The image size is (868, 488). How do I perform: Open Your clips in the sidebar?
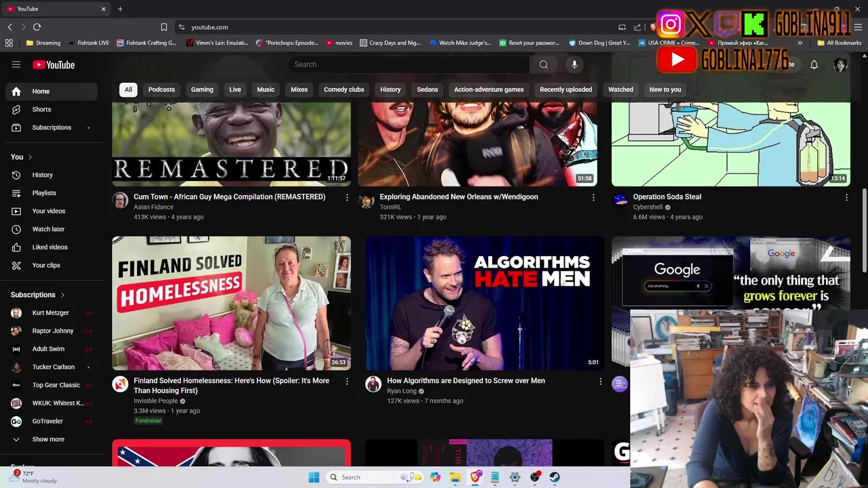tap(53, 265)
